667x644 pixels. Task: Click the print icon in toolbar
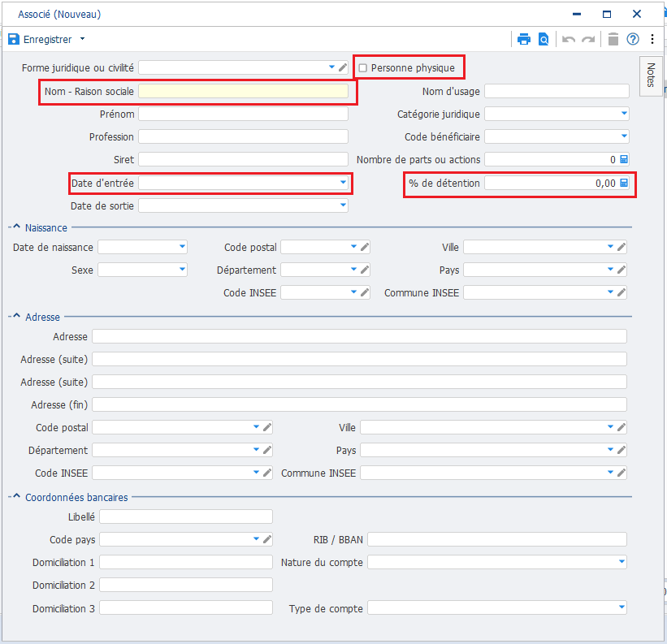tap(524, 39)
